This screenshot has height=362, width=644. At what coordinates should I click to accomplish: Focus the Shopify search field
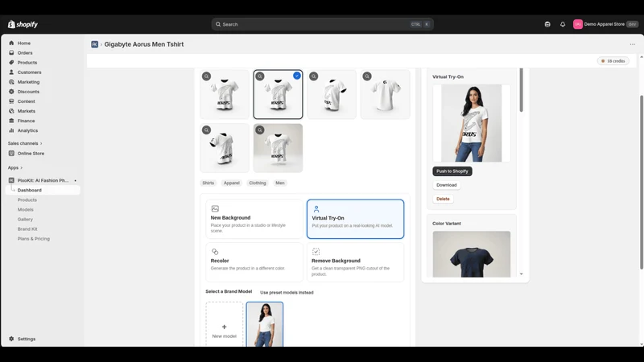[x=323, y=24]
